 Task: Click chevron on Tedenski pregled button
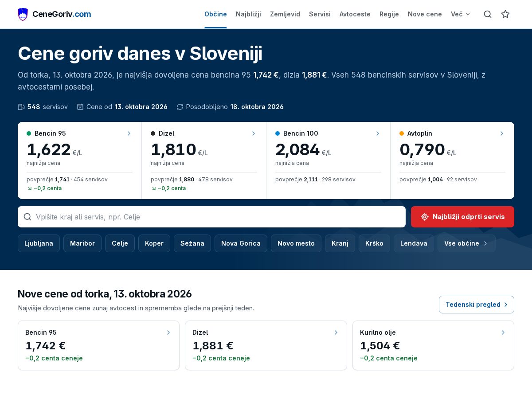(x=506, y=305)
